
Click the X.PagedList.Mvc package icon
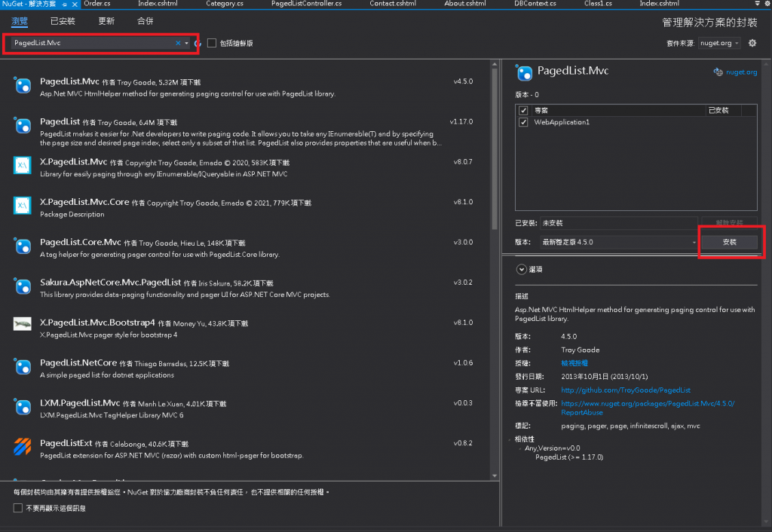pos(22,166)
